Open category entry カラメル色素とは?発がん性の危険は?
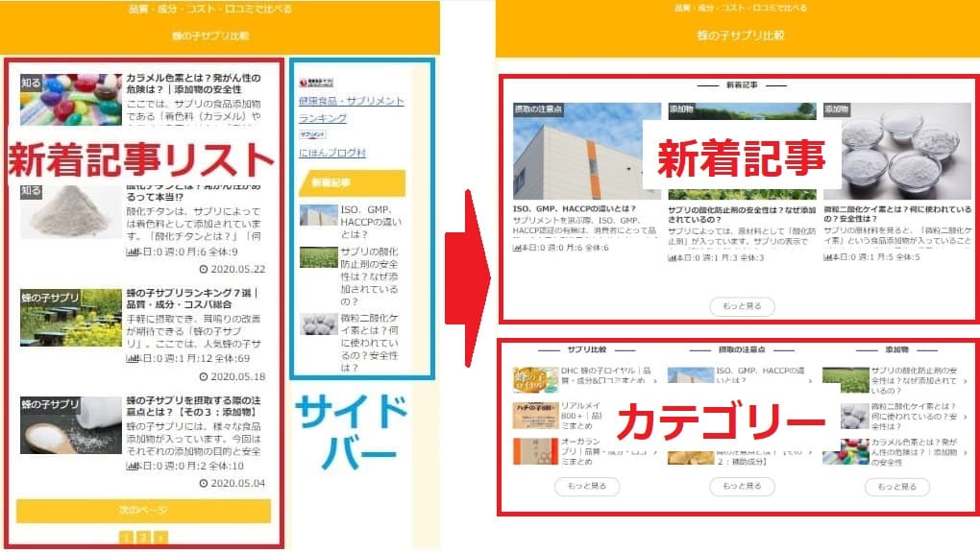980x552 pixels. click(x=915, y=452)
